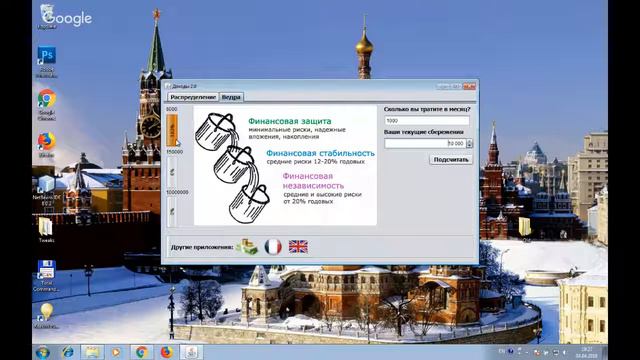640x360 pixels.
Task: Open the system clock in the tray
Action: click(x=587, y=353)
